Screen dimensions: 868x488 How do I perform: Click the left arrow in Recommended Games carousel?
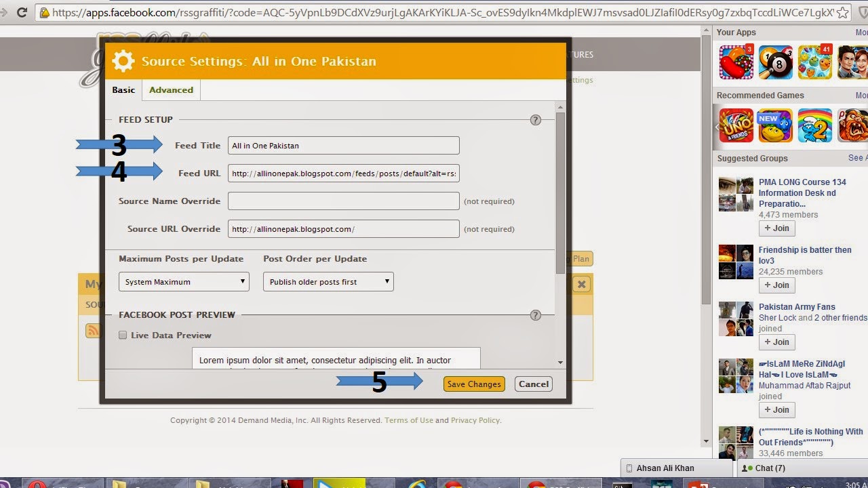point(718,126)
